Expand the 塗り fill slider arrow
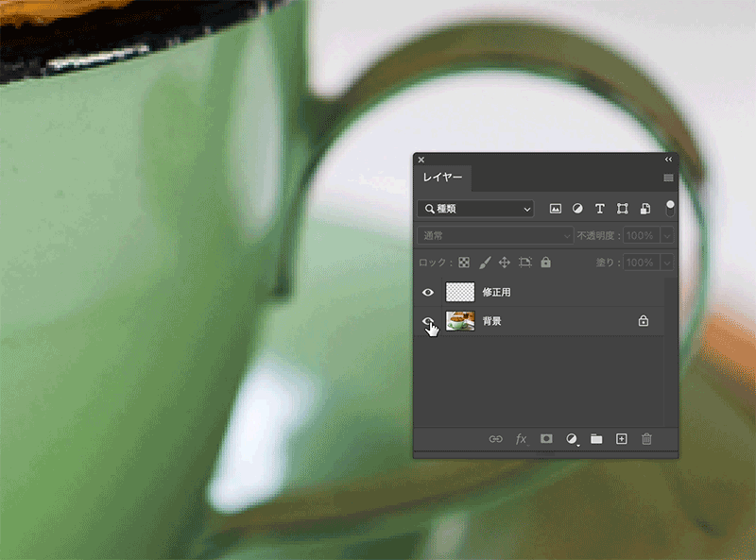The width and height of the screenshot is (756, 560). click(x=667, y=263)
